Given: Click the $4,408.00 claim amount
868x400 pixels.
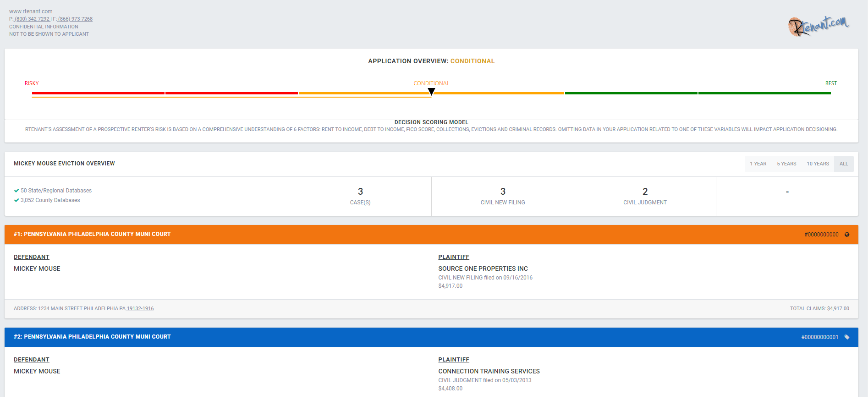Looking at the screenshot, I should pyautogui.click(x=450, y=389).
